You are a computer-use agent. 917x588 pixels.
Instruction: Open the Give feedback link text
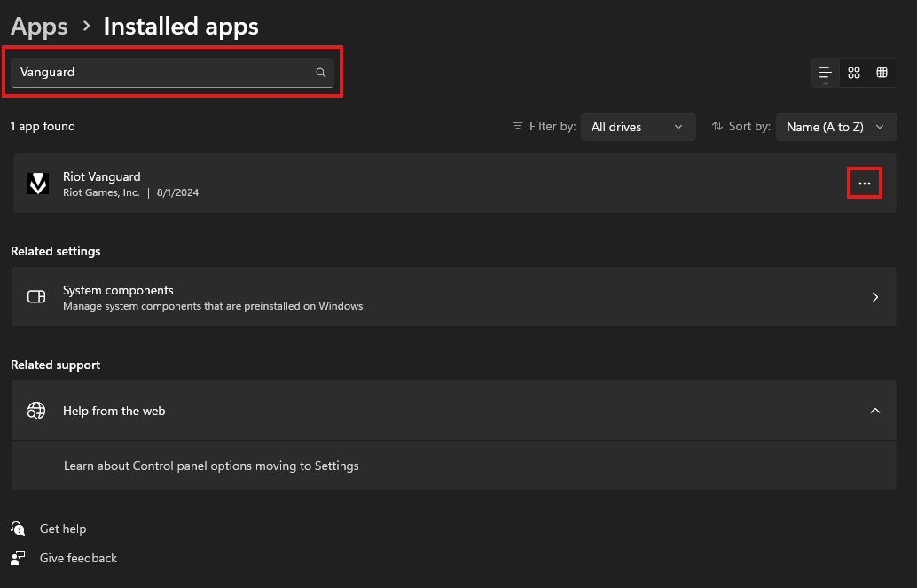pos(78,558)
